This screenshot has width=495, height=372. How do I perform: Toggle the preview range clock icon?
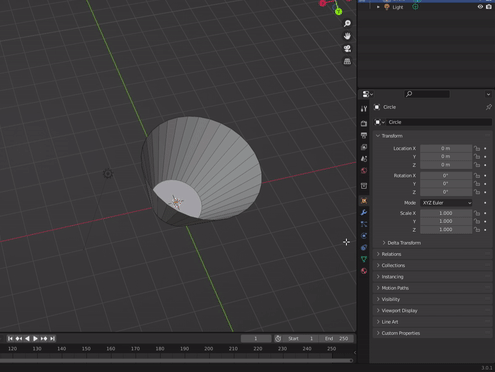[278, 338]
